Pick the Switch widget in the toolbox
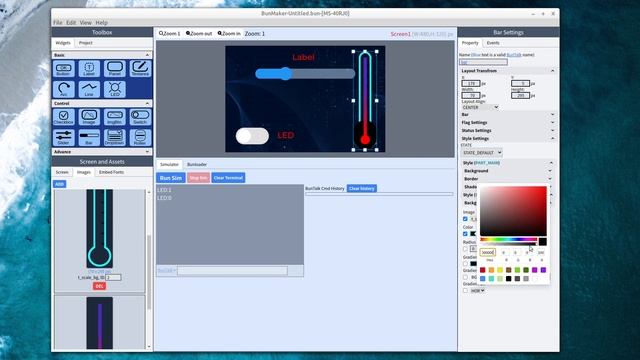 tap(140, 117)
